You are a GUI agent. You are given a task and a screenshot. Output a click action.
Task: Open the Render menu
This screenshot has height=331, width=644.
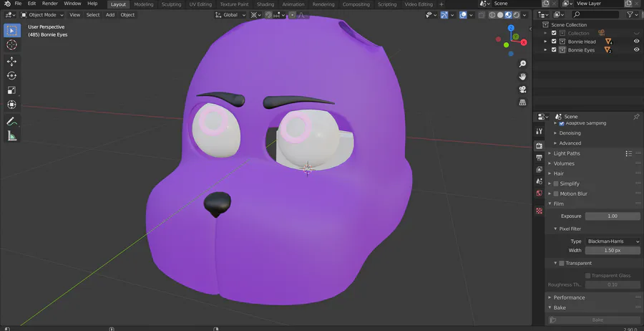pos(49,4)
